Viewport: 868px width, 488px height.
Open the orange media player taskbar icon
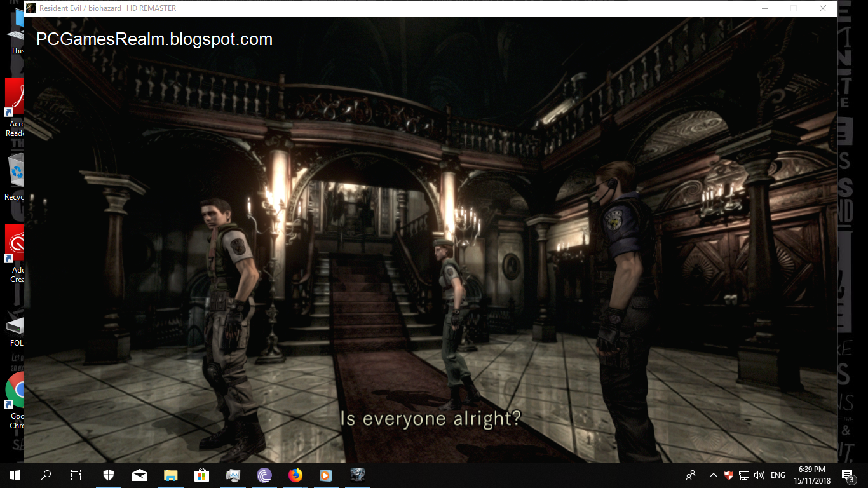tap(326, 475)
